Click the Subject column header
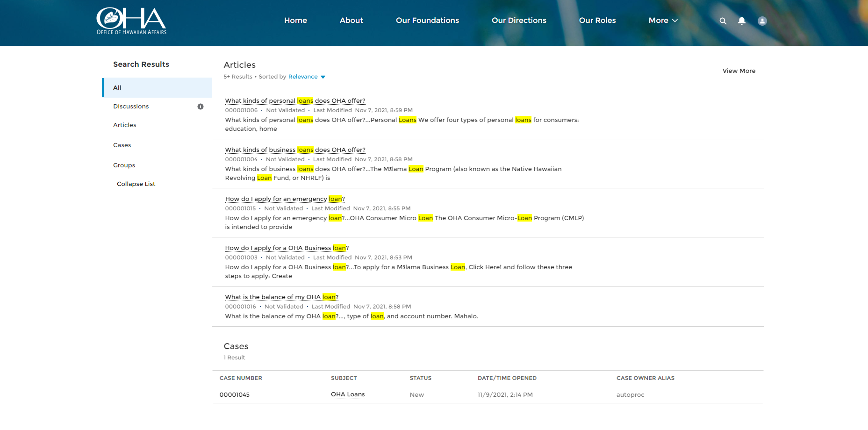The width and height of the screenshot is (868, 430). pyautogui.click(x=344, y=378)
